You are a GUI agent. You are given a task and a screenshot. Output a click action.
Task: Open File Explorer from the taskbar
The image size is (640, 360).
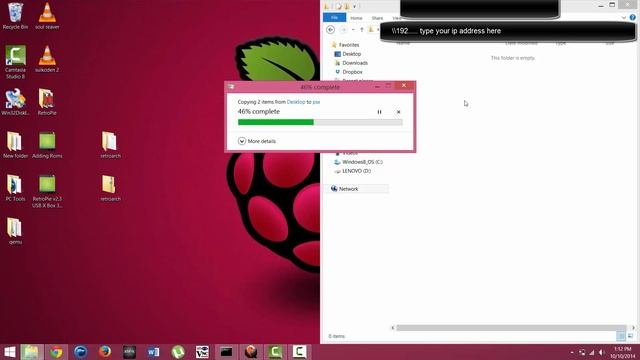31,352
